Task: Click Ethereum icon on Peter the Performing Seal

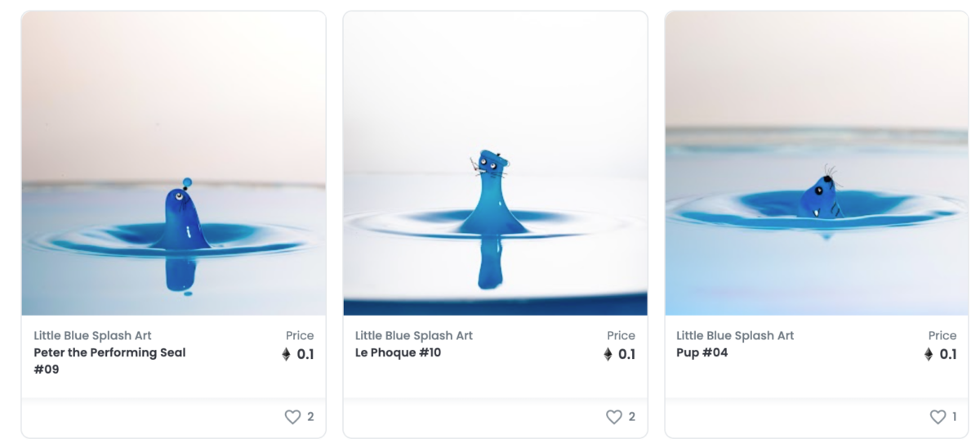Action: click(x=286, y=354)
